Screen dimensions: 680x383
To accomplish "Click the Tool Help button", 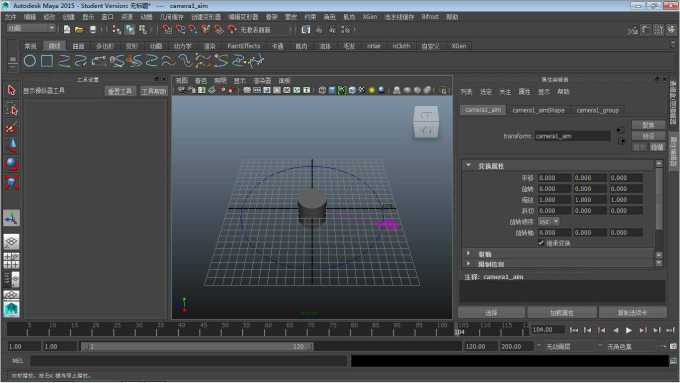I will click(x=154, y=91).
